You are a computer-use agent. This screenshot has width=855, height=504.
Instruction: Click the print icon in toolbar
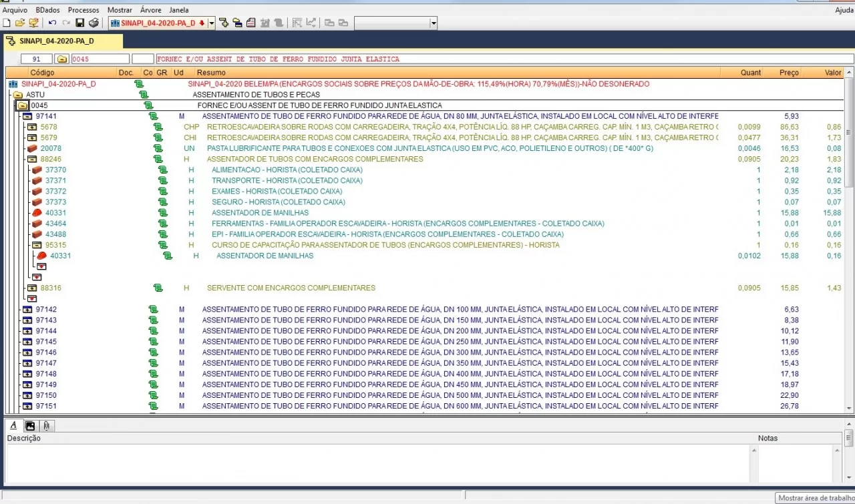coord(94,23)
